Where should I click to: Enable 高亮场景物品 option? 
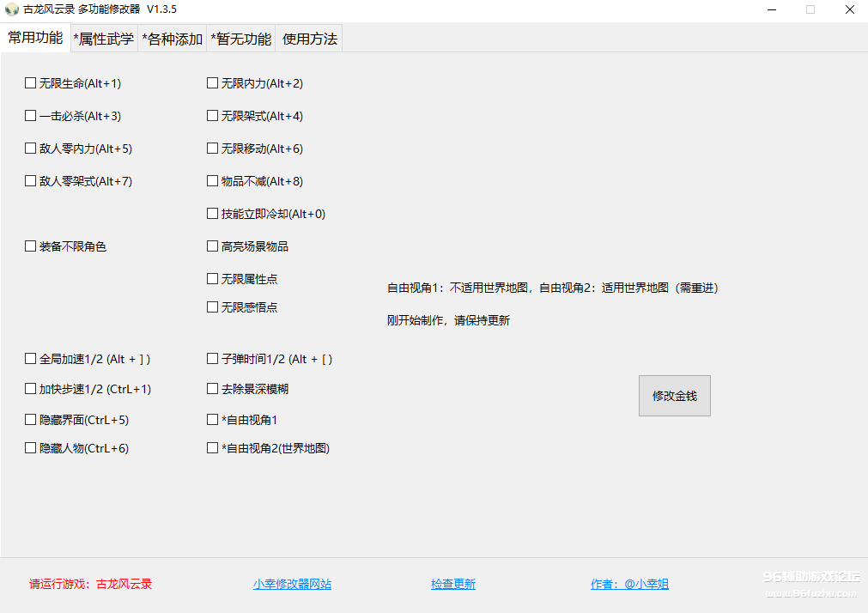213,246
